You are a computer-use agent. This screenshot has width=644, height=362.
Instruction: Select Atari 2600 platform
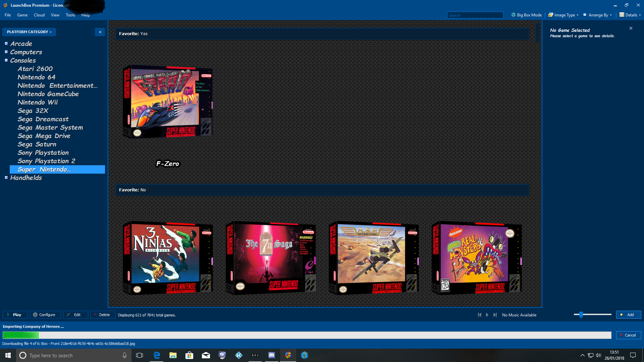(35, 69)
